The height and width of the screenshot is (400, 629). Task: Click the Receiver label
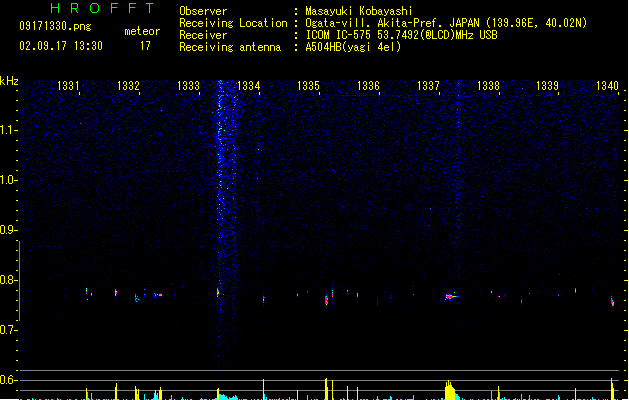pyautogui.click(x=203, y=35)
